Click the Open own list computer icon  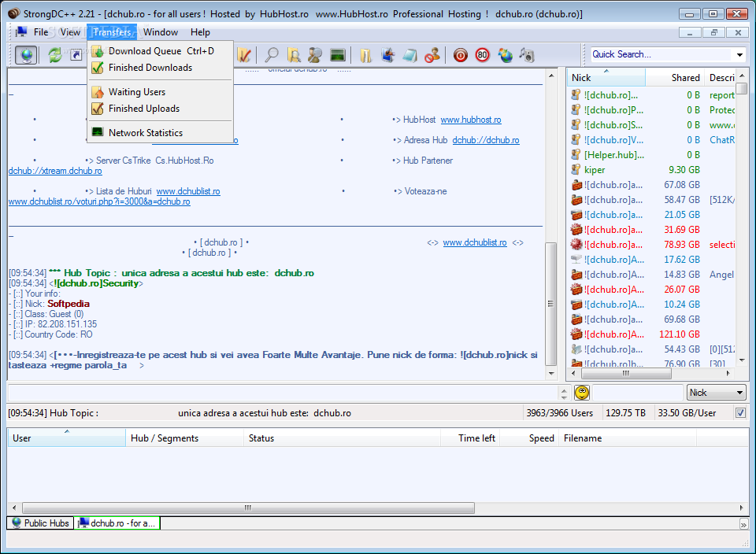click(x=387, y=55)
